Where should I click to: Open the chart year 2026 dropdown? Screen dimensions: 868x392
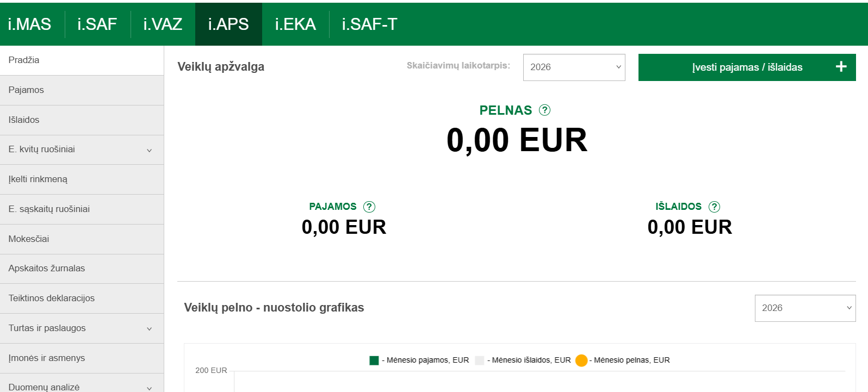pyautogui.click(x=804, y=308)
